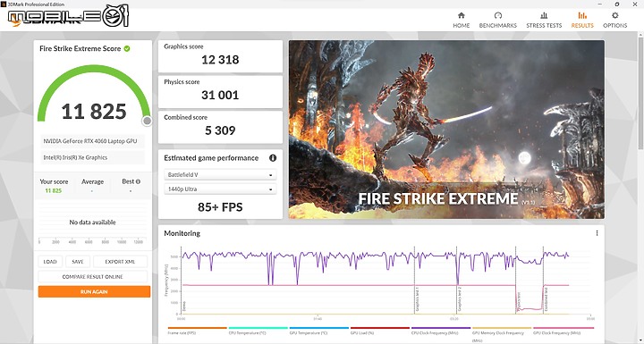Click the main score 11 825
The width and height of the screenshot is (644, 344).
(x=94, y=112)
